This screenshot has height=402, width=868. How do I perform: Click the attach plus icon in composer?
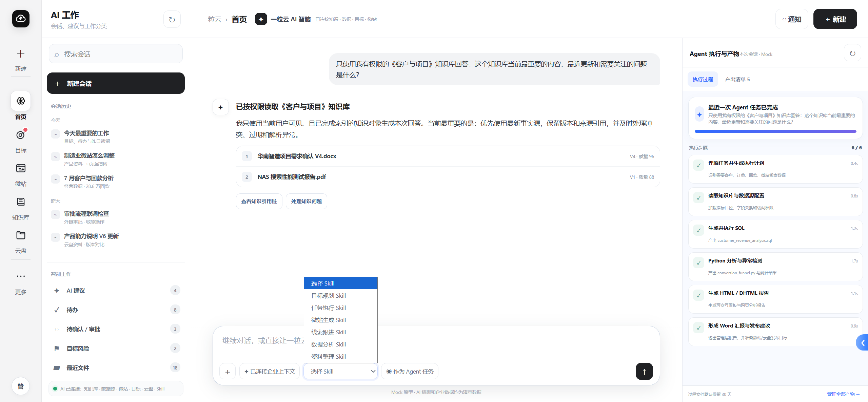point(228,372)
